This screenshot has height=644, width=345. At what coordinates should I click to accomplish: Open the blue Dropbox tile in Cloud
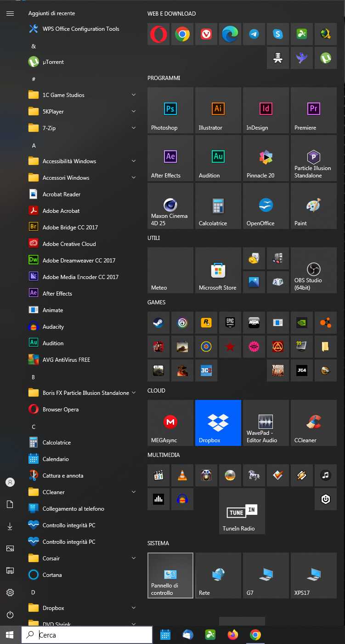(x=218, y=423)
